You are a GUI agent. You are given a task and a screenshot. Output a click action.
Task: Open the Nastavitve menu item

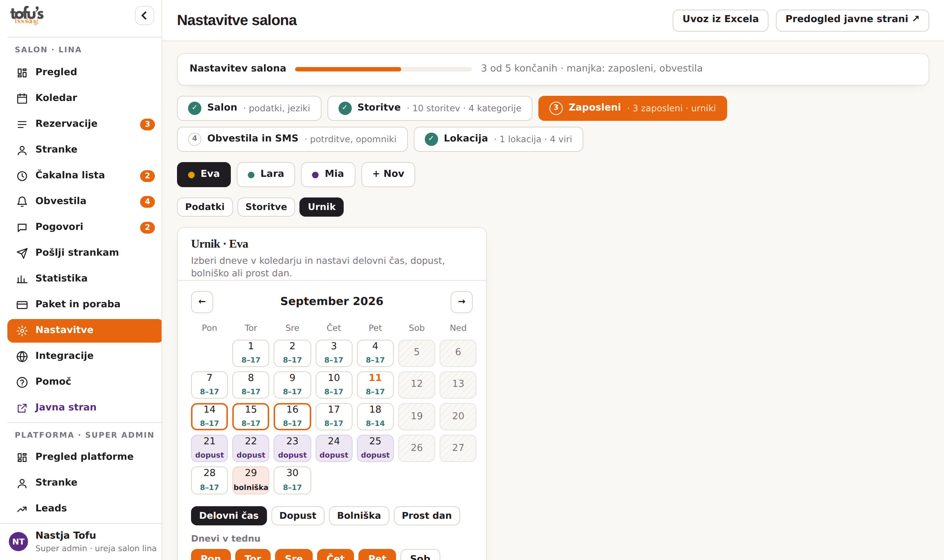pyautogui.click(x=84, y=330)
